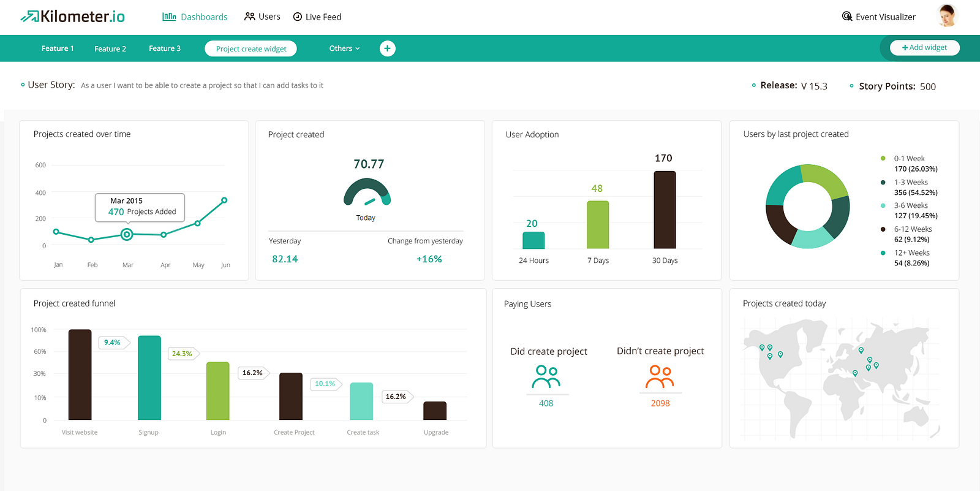Click the +16% change from yesterday value
The image size is (980, 491).
pyautogui.click(x=429, y=259)
